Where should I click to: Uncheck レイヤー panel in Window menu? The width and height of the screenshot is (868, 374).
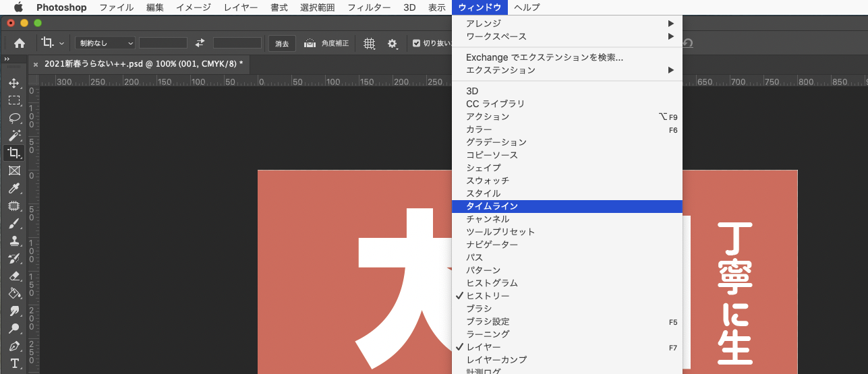pyautogui.click(x=484, y=347)
